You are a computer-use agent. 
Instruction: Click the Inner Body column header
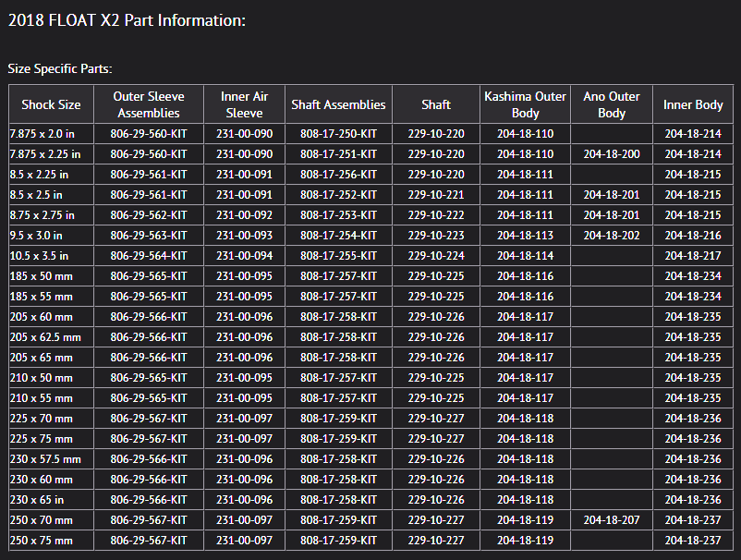pyautogui.click(x=693, y=104)
